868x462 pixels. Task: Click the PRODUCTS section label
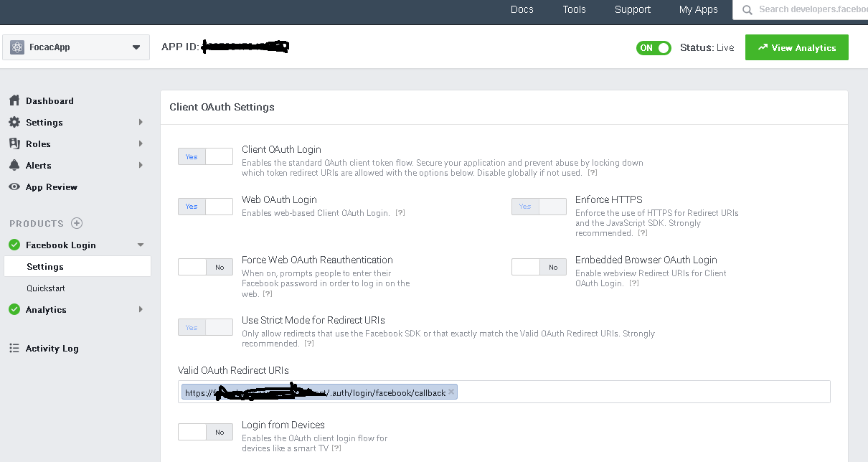click(x=37, y=223)
